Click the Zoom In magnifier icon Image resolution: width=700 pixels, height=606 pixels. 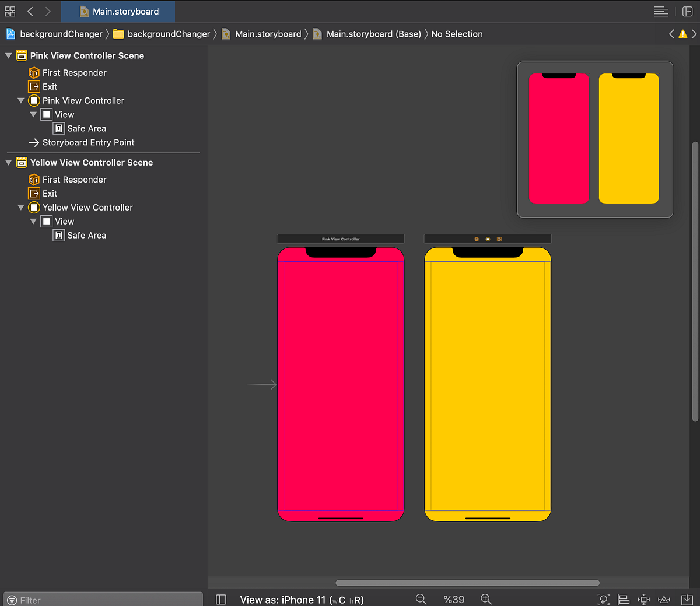click(x=486, y=599)
